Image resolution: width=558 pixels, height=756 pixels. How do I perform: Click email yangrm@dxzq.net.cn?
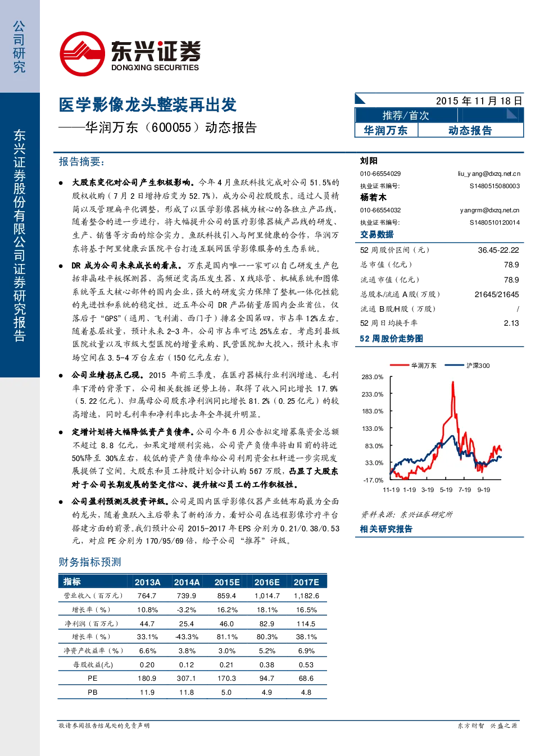(x=490, y=210)
